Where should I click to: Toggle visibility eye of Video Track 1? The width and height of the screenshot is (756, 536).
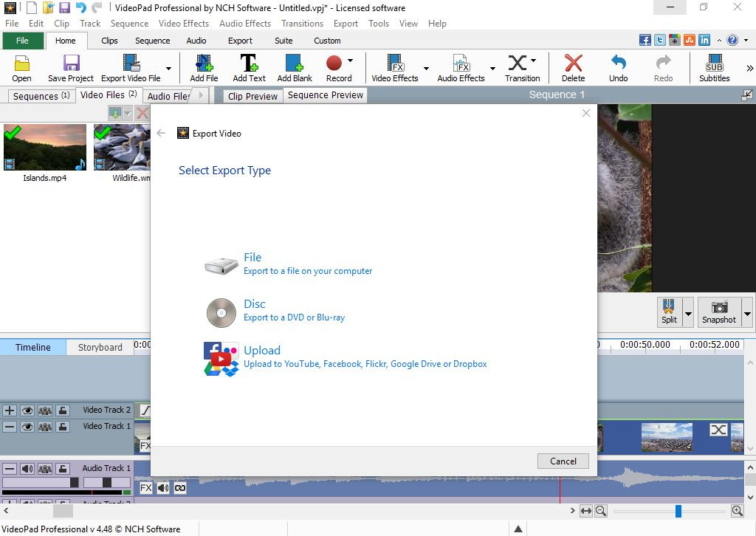[x=27, y=427]
